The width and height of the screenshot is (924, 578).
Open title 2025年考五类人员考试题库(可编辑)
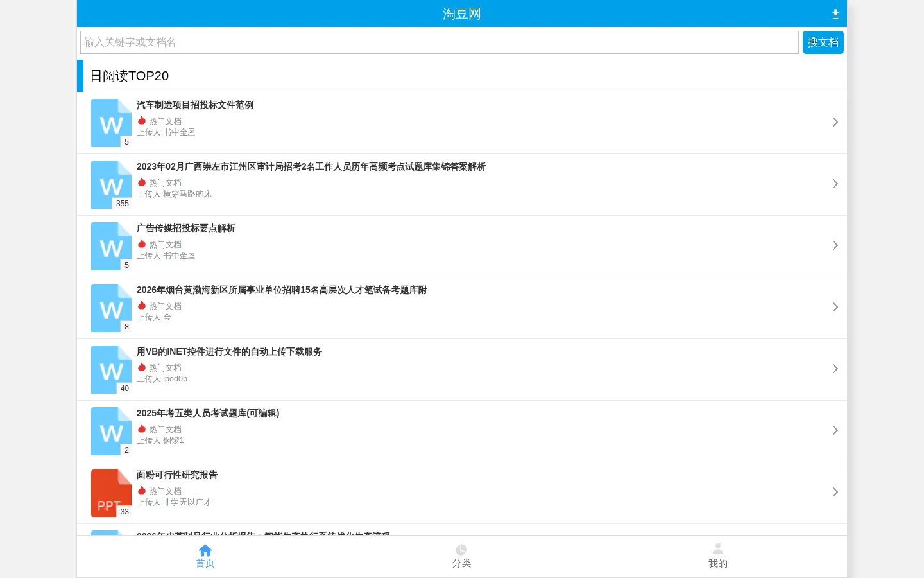coord(208,413)
